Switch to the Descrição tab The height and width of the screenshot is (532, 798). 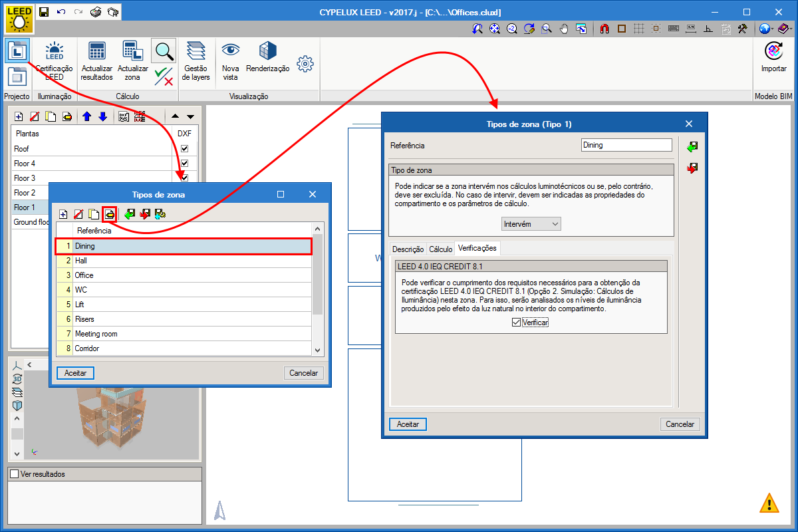[408, 249]
